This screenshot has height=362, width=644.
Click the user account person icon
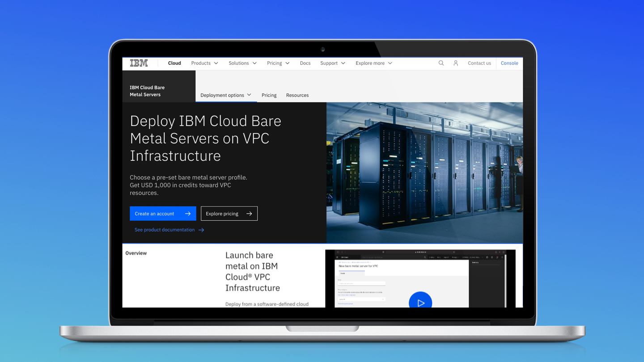[x=456, y=63]
